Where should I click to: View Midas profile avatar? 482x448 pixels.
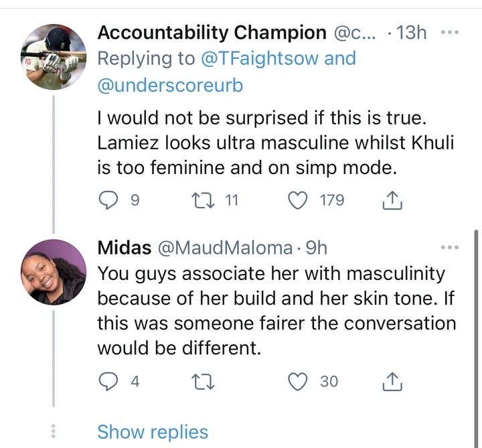pos(54,272)
